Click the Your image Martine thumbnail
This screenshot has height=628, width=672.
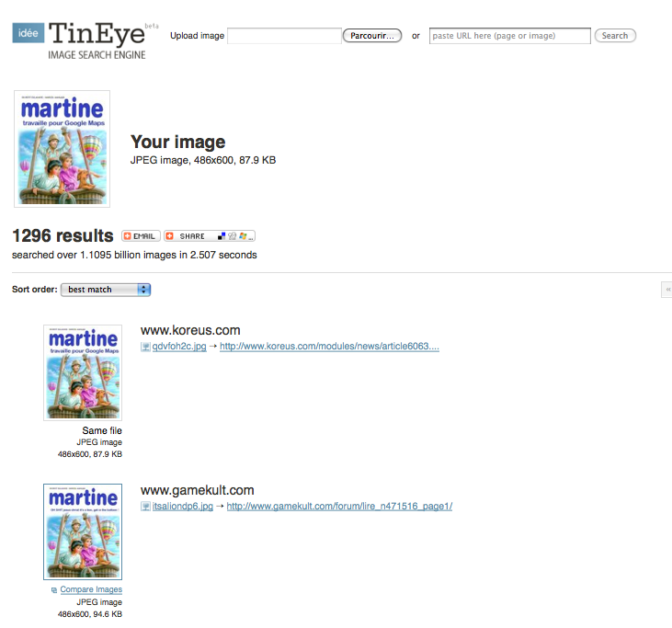[63, 149]
